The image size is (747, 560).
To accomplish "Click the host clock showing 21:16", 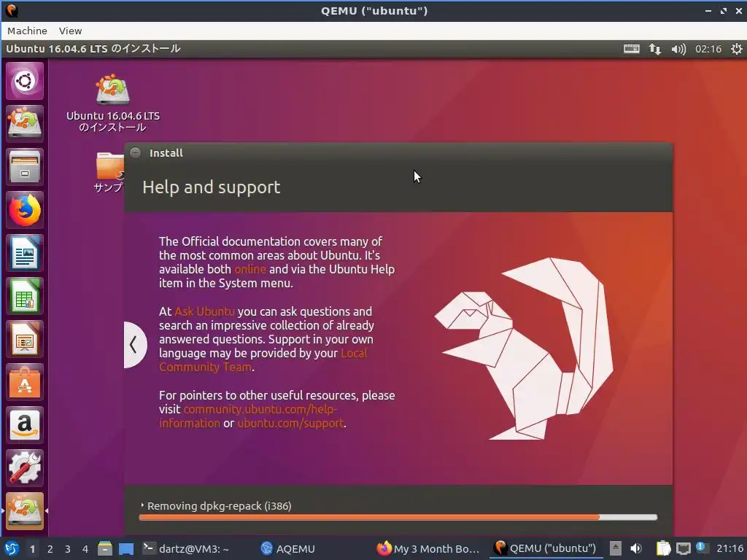I will click(x=729, y=548).
